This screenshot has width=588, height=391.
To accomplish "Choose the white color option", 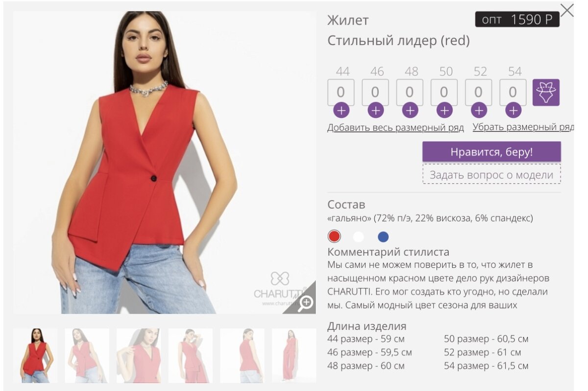I will point(359,237).
